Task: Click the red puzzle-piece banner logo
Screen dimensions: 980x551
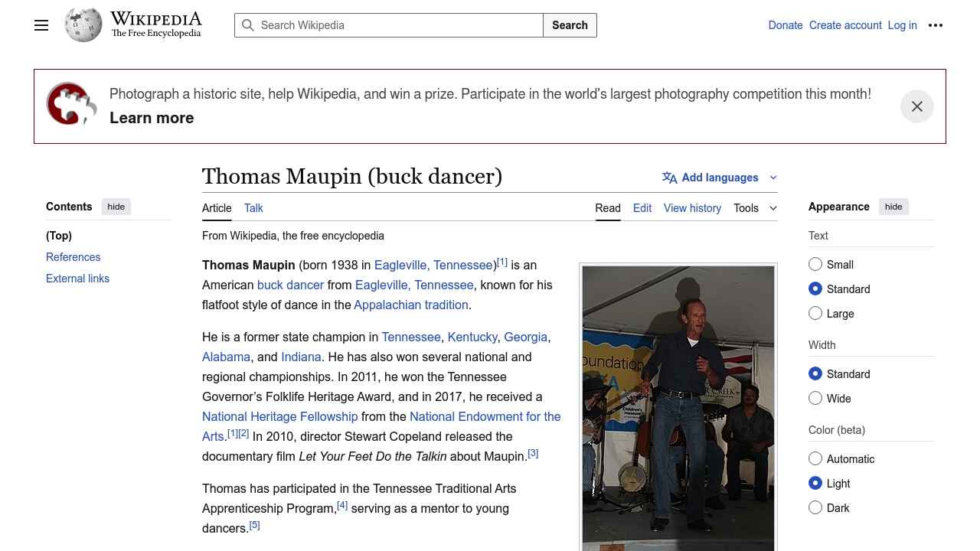Action: [x=71, y=104]
